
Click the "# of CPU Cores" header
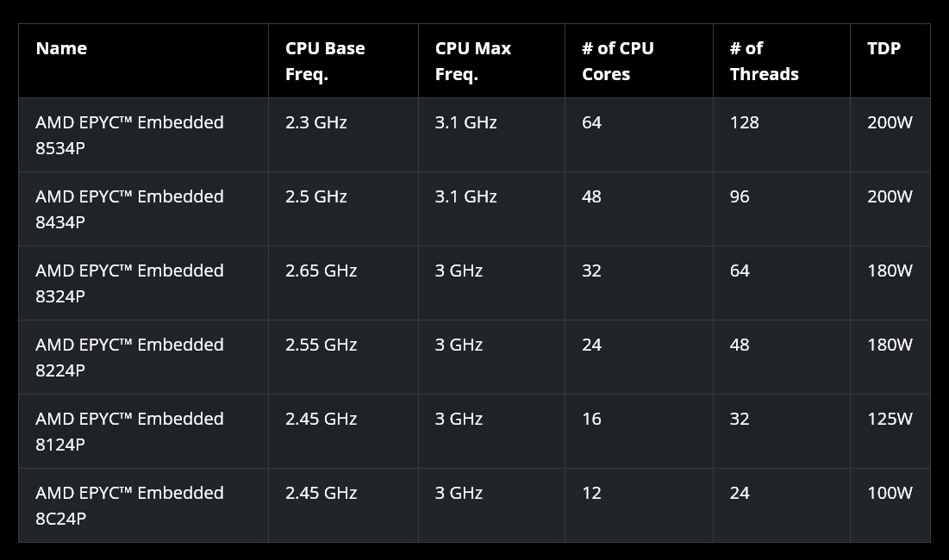(x=618, y=61)
